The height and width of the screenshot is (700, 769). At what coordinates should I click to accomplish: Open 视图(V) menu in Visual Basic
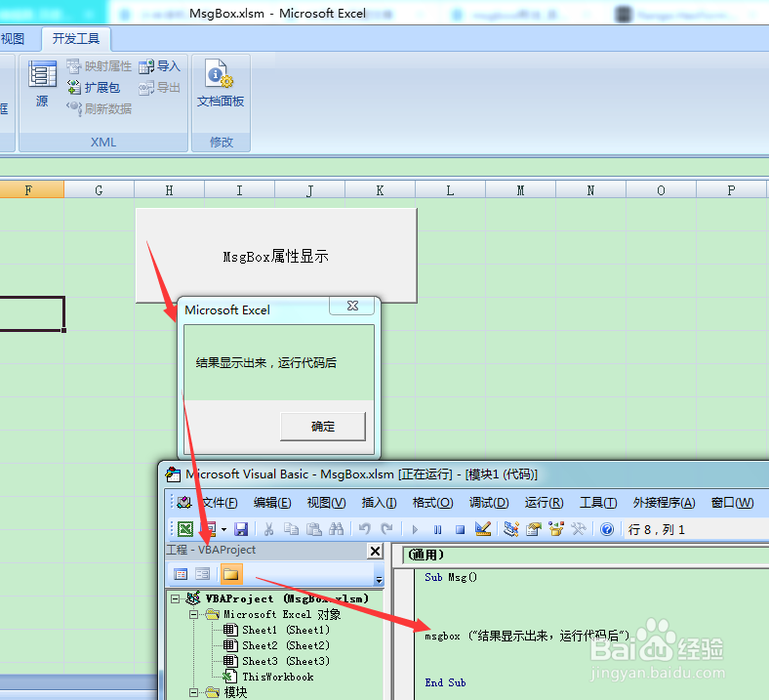326,503
